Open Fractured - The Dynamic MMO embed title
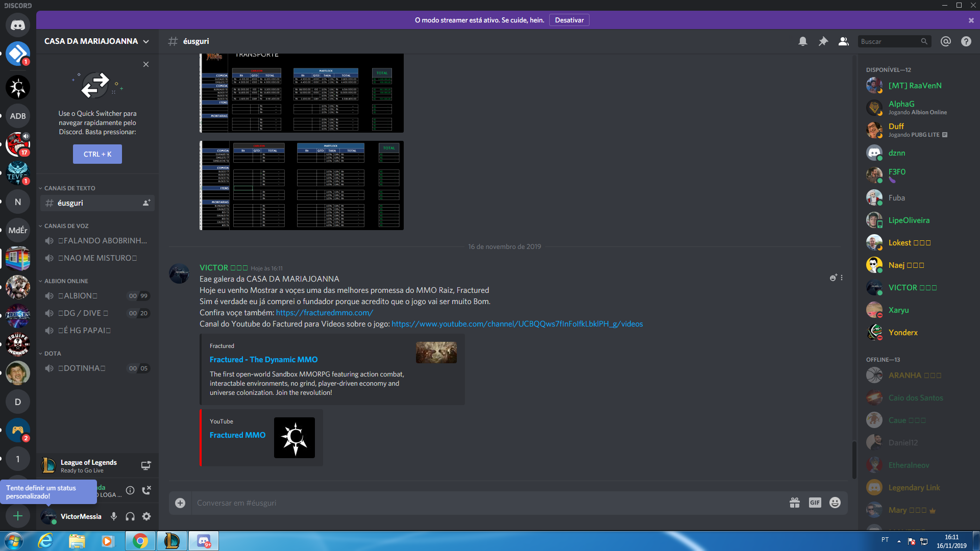Image resolution: width=980 pixels, height=551 pixels. [x=263, y=360]
